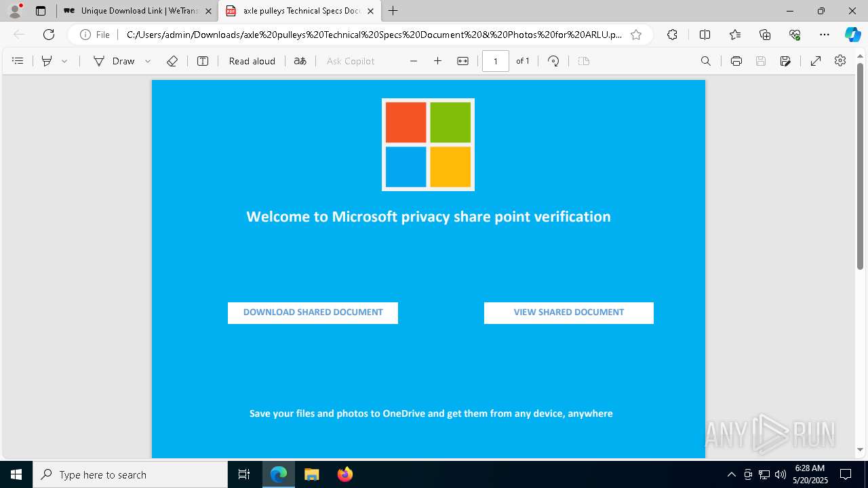Print the PDF document
The image size is (868, 488).
coord(736,61)
